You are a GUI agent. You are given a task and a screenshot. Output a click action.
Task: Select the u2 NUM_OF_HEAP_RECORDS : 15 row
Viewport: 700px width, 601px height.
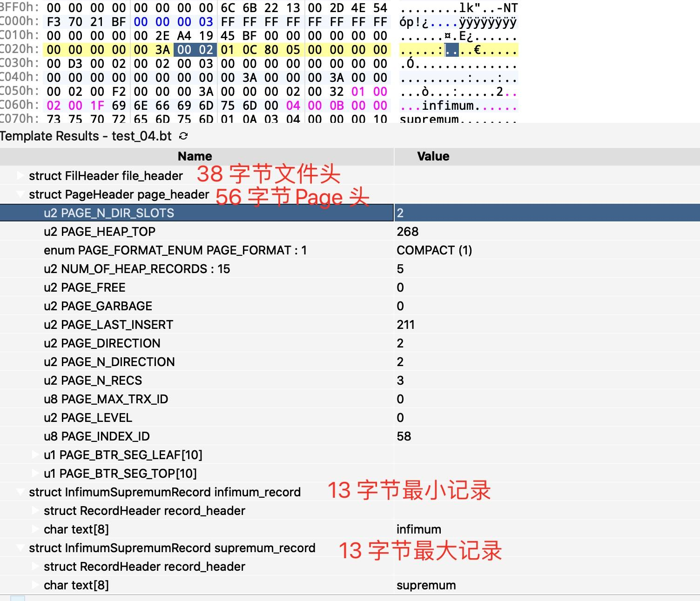(x=350, y=269)
